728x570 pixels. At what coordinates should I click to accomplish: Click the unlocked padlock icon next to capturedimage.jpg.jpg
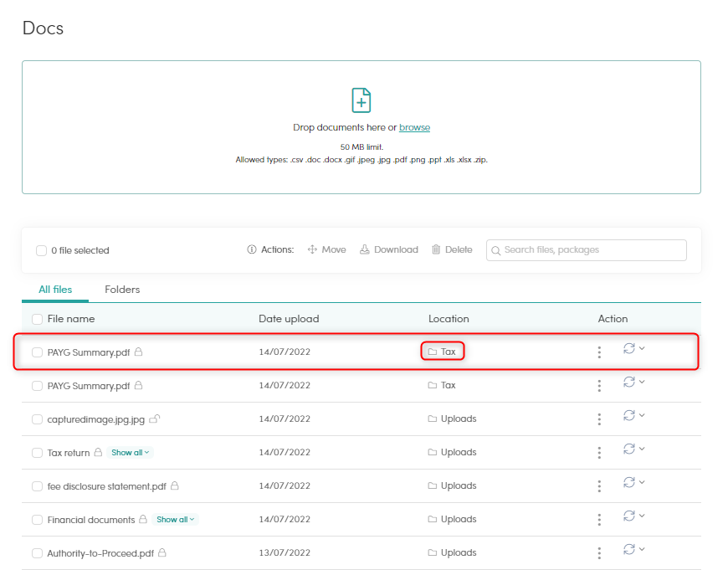click(x=155, y=419)
